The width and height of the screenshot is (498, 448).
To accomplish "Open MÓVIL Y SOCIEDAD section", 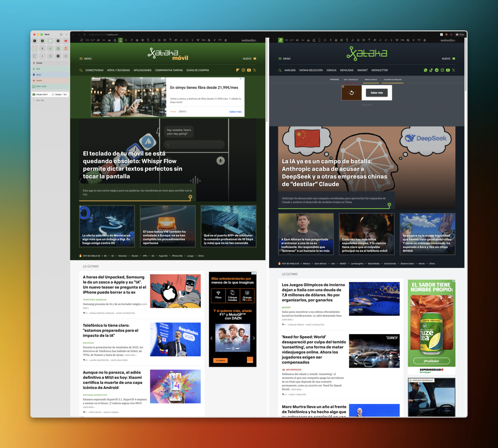I will [118, 70].
